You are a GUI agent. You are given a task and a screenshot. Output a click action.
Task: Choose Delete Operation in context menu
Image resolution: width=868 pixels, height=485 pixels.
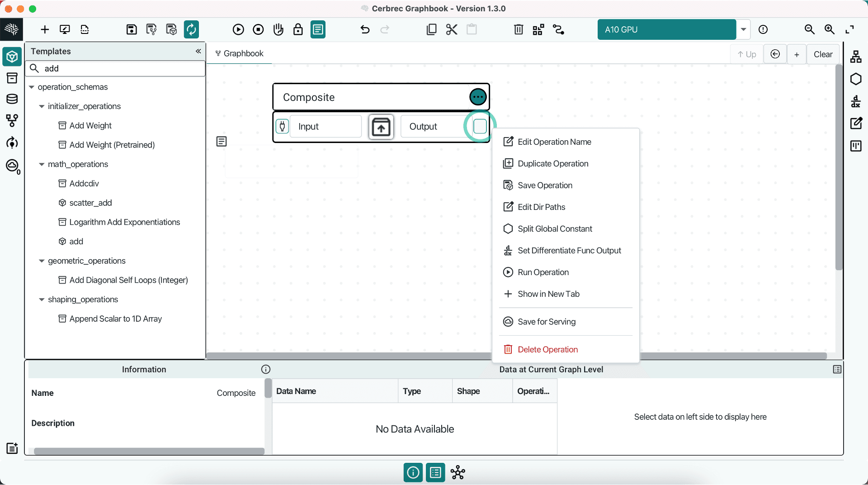[547, 350]
